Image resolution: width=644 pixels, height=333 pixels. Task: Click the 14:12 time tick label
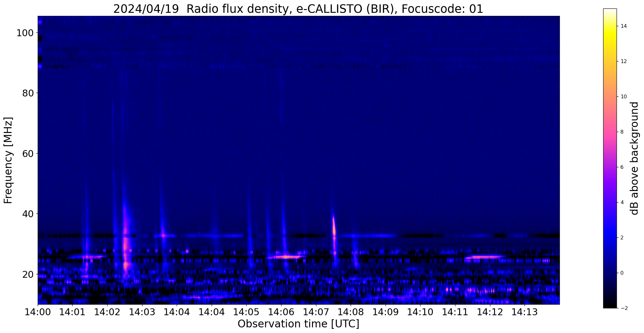pos(490,312)
